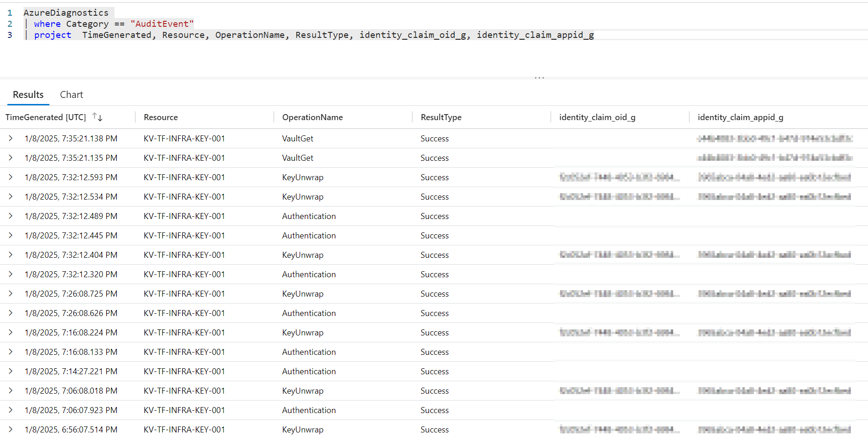Click the "AuditEvent" string in query
This screenshot has width=868, height=438.
coord(162,24)
